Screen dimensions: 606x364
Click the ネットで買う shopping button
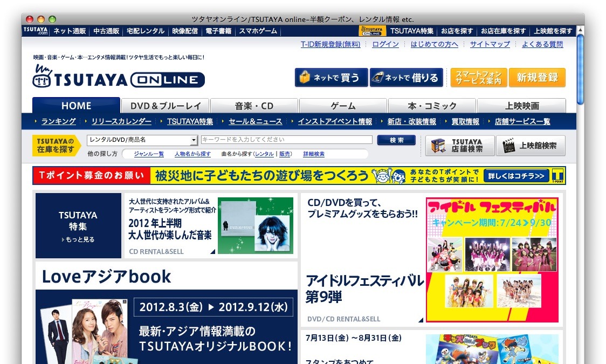(331, 77)
